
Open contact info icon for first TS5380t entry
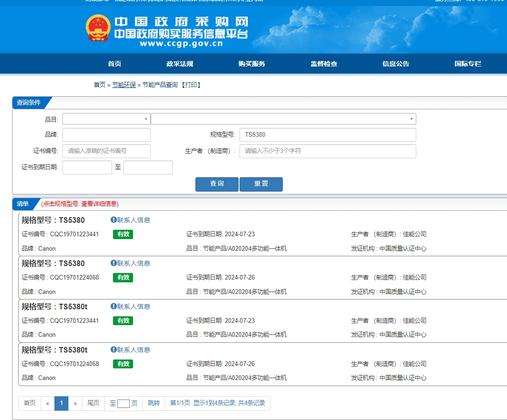[113, 306]
